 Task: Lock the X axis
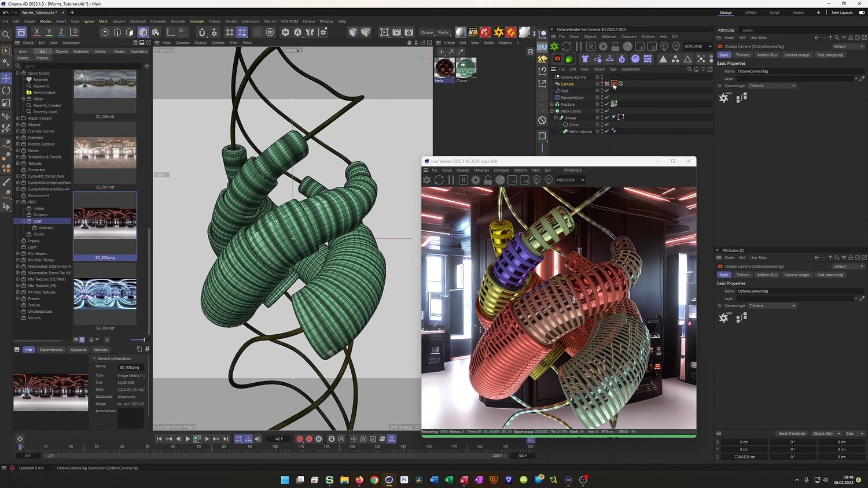pyautogui.click(x=36, y=32)
